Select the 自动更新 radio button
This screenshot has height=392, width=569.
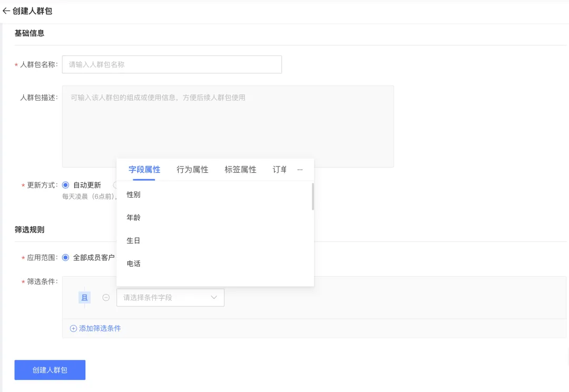click(65, 185)
